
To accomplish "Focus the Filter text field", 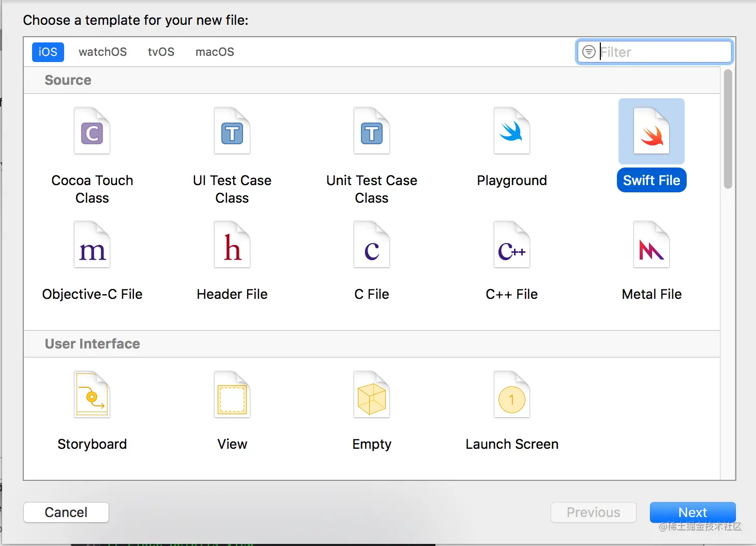I will (x=655, y=52).
